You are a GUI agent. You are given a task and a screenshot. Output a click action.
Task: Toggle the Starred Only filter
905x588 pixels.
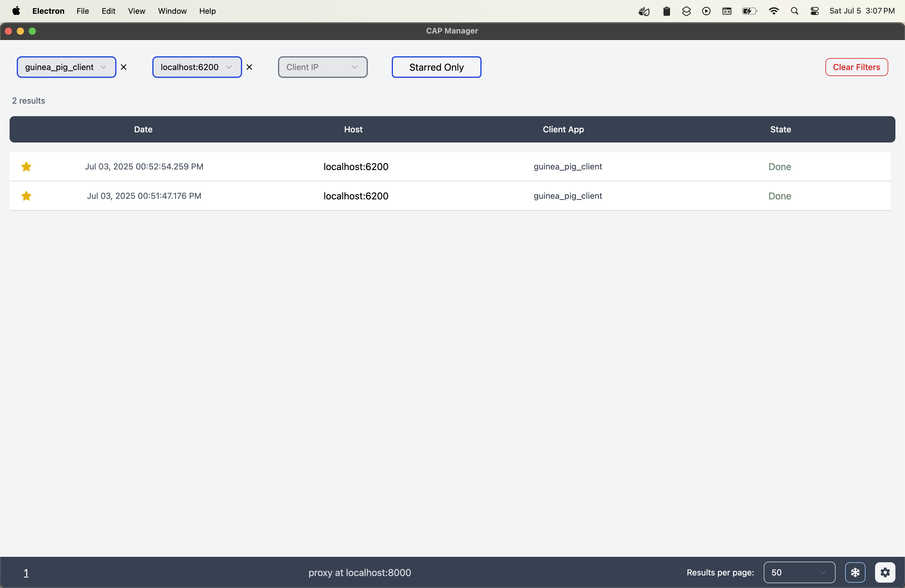(436, 67)
